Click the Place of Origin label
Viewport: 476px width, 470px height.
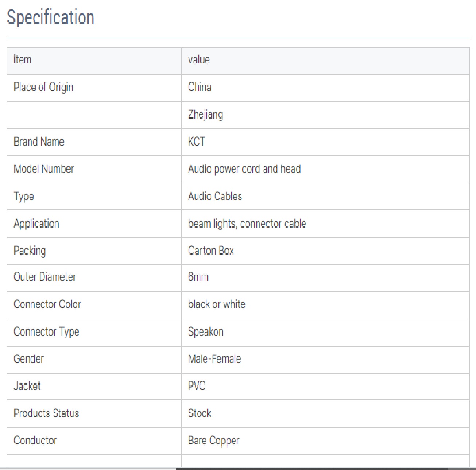43,87
